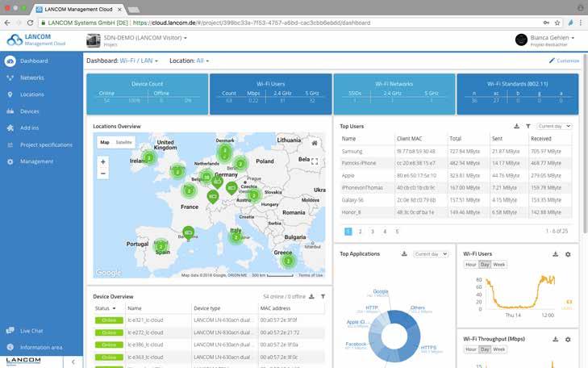Image resolution: width=588 pixels, height=368 pixels.
Task: Go to Top Users page 3
Action: coord(373,232)
